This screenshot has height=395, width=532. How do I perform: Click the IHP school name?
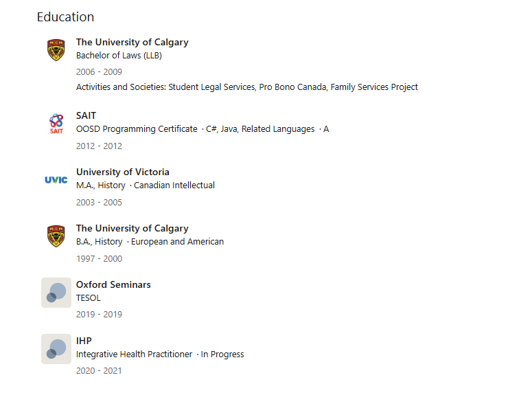tap(84, 341)
